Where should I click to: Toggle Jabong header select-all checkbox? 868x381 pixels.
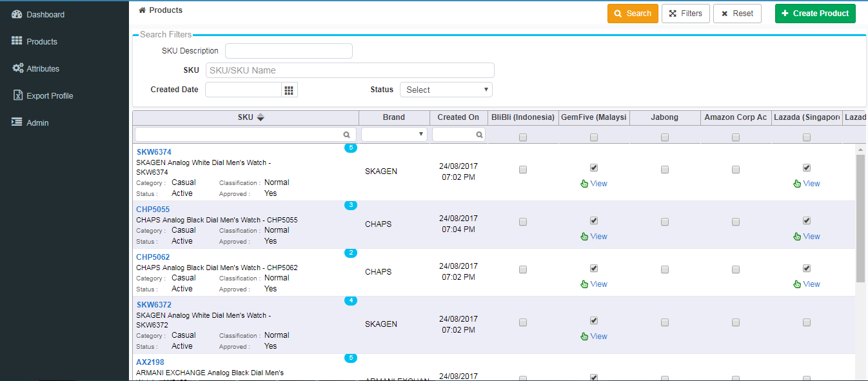665,137
